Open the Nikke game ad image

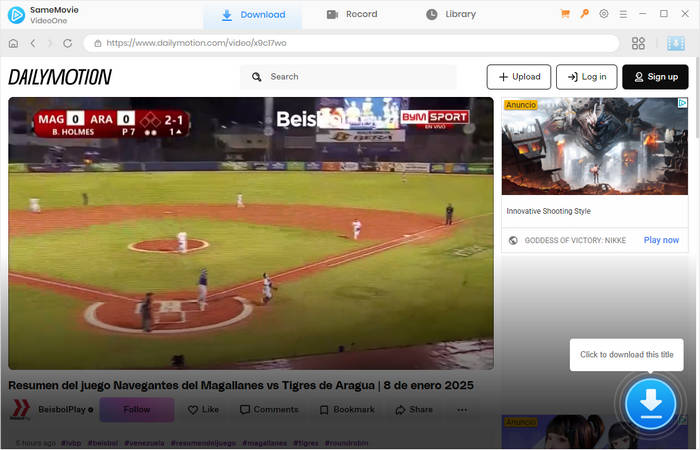coord(595,146)
